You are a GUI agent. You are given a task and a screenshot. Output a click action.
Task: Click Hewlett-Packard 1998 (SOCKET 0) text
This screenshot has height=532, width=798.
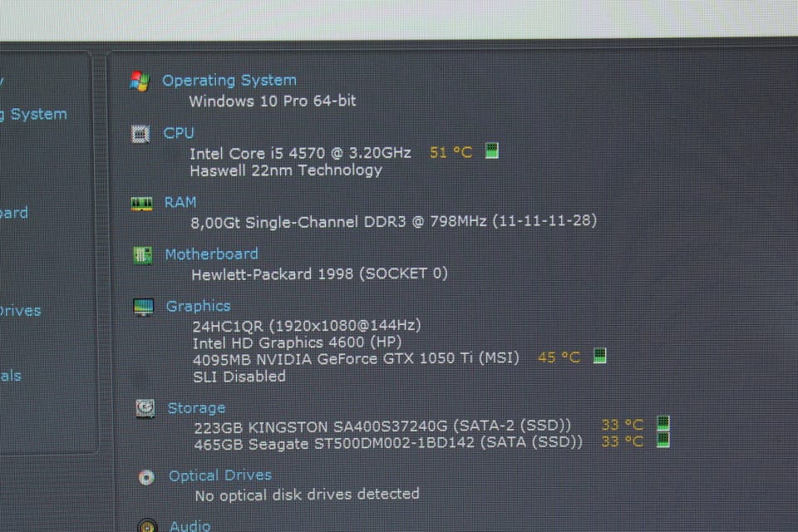tap(319, 273)
